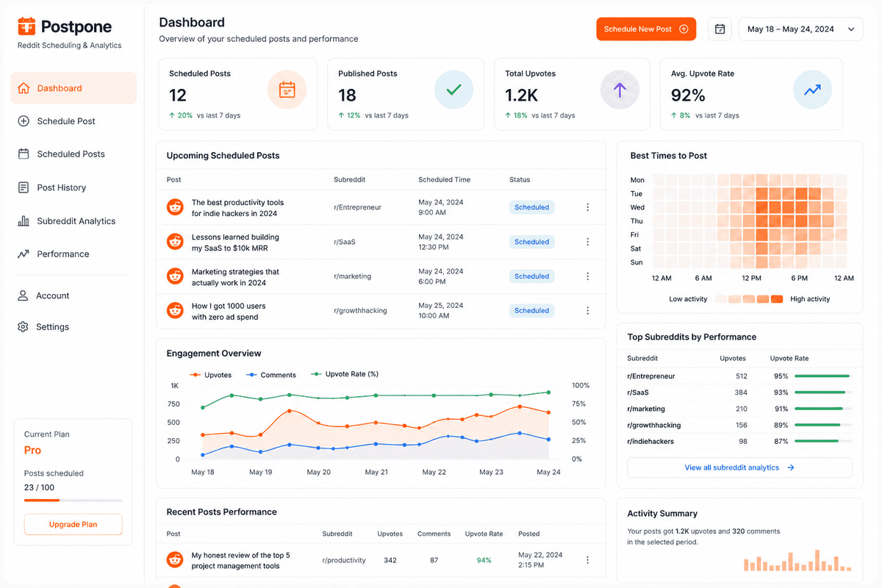
Task: Click the Activity Summary bar chart
Action: 798,561
